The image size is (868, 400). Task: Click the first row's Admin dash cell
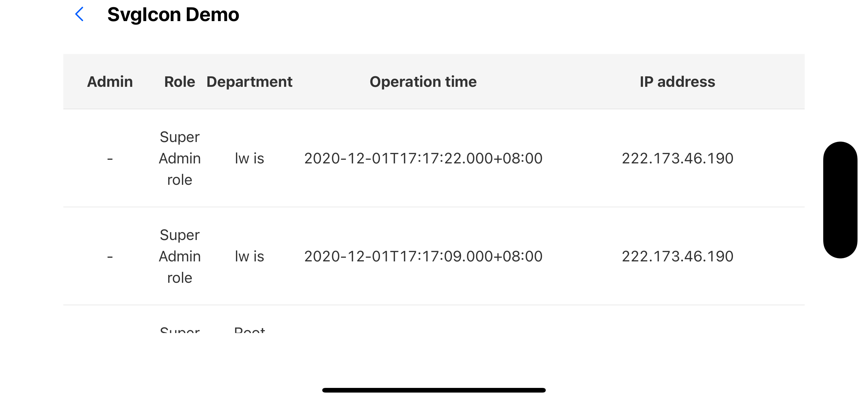point(110,158)
